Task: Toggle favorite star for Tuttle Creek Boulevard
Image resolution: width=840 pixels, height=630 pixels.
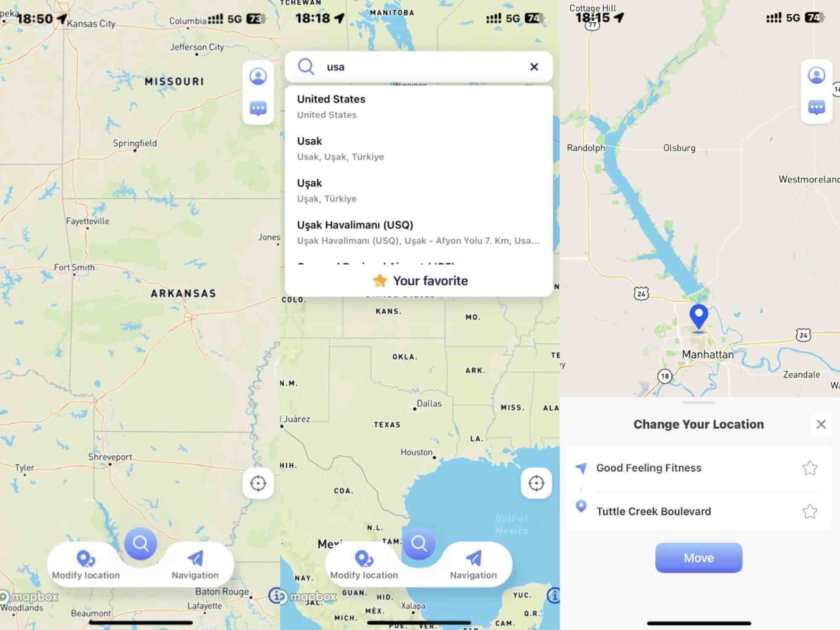Action: [810, 511]
